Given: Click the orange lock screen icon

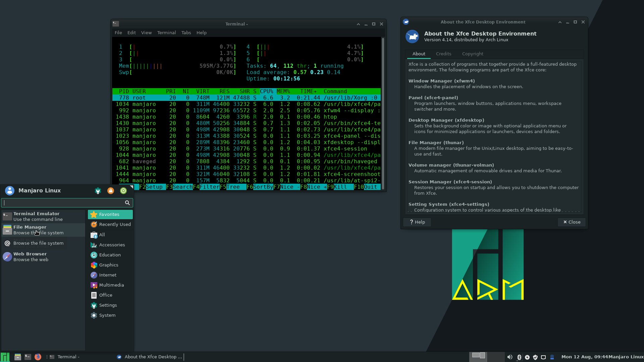Looking at the screenshot, I should tap(111, 191).
